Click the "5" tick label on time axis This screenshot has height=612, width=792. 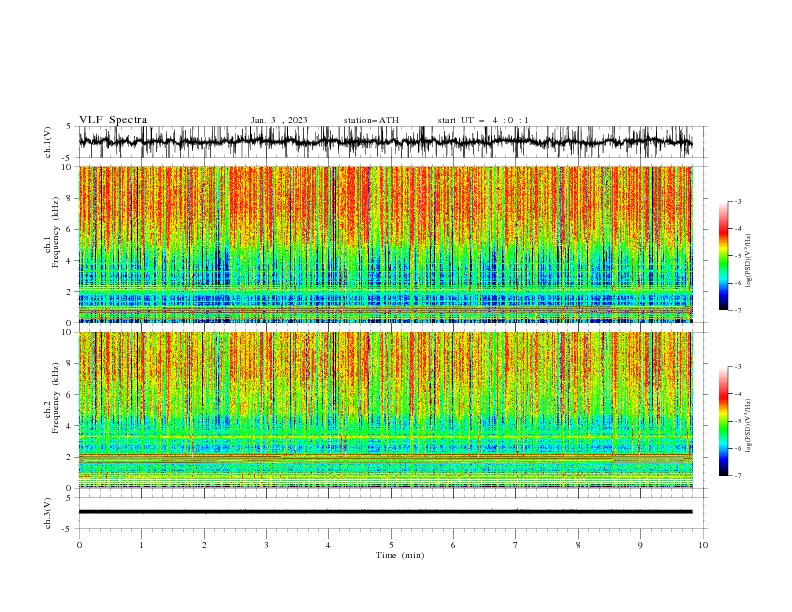pos(391,545)
